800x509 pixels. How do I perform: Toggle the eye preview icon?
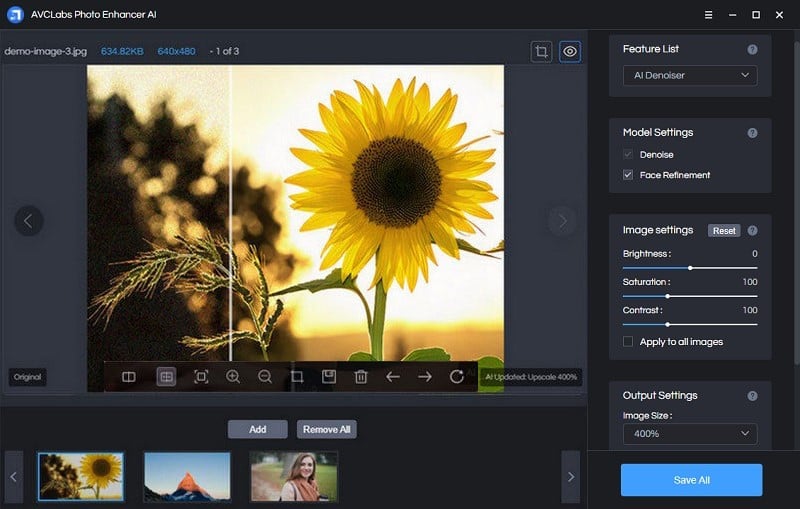click(570, 52)
